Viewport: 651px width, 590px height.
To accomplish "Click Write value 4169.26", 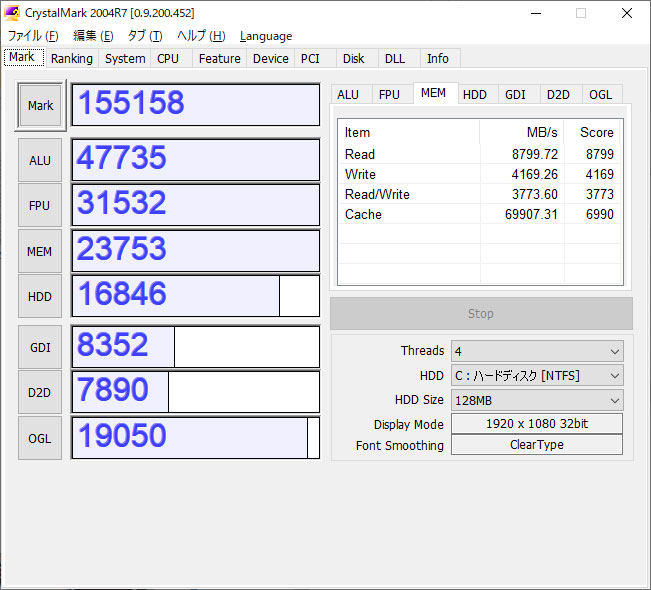I will [535, 174].
